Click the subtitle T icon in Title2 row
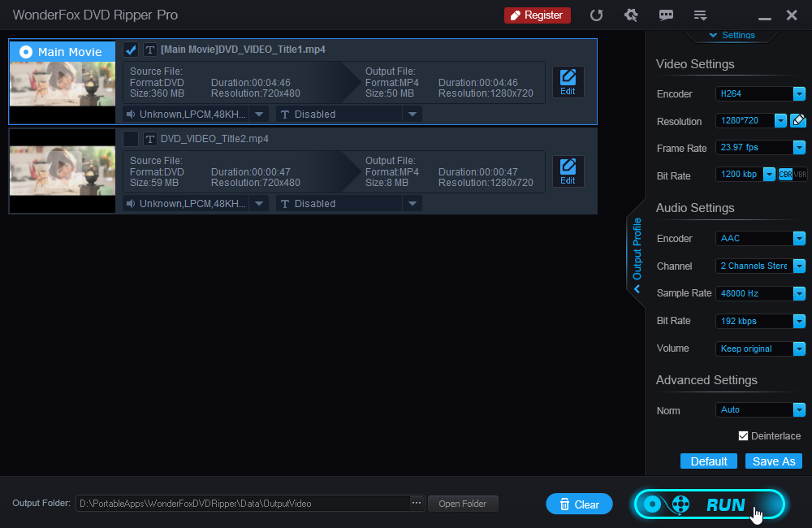The image size is (812, 528). pos(284,204)
